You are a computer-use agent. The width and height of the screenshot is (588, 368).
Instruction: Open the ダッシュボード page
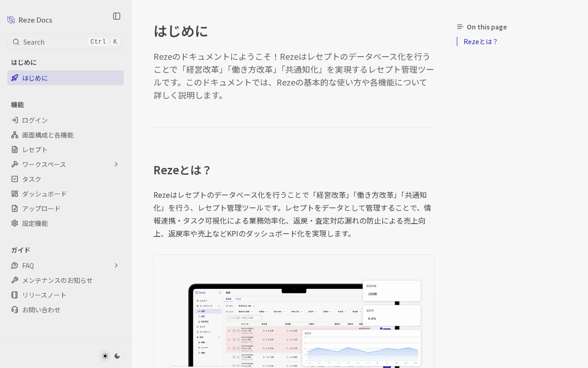click(65, 194)
